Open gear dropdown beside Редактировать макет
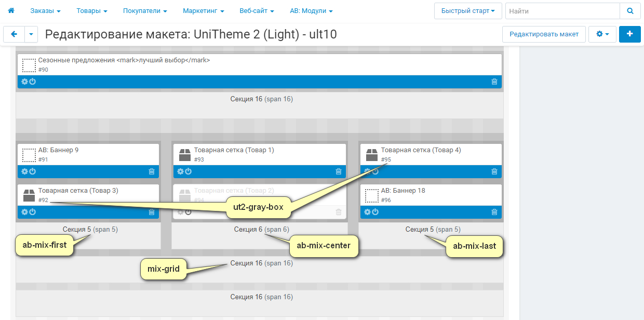Viewport: 644px width, 320px height. pyautogui.click(x=602, y=34)
